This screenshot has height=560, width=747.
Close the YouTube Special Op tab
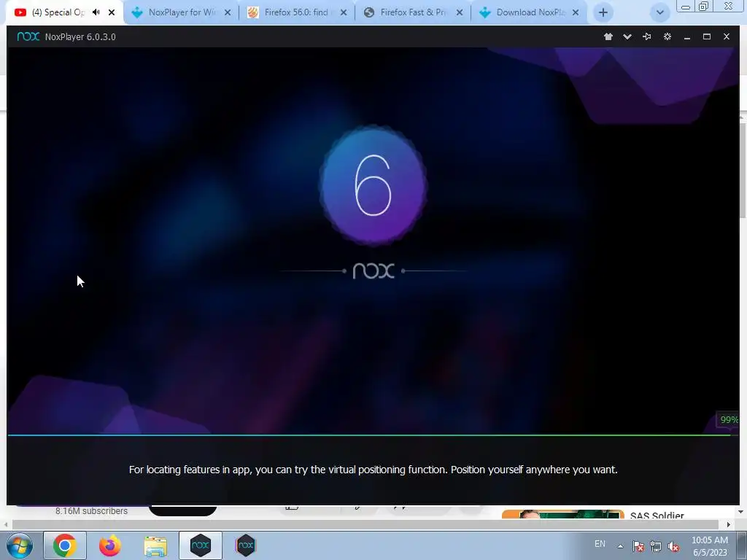pos(112,12)
